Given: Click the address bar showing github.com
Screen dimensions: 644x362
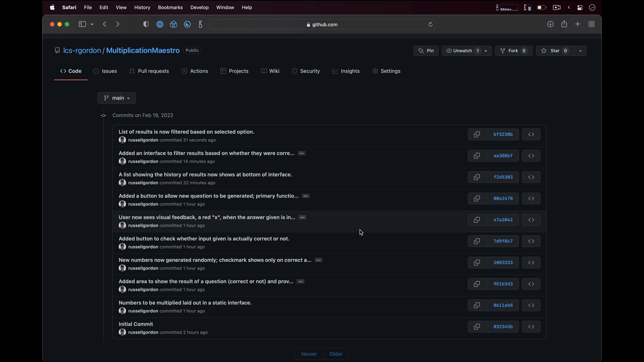Looking at the screenshot, I should pyautogui.click(x=322, y=24).
